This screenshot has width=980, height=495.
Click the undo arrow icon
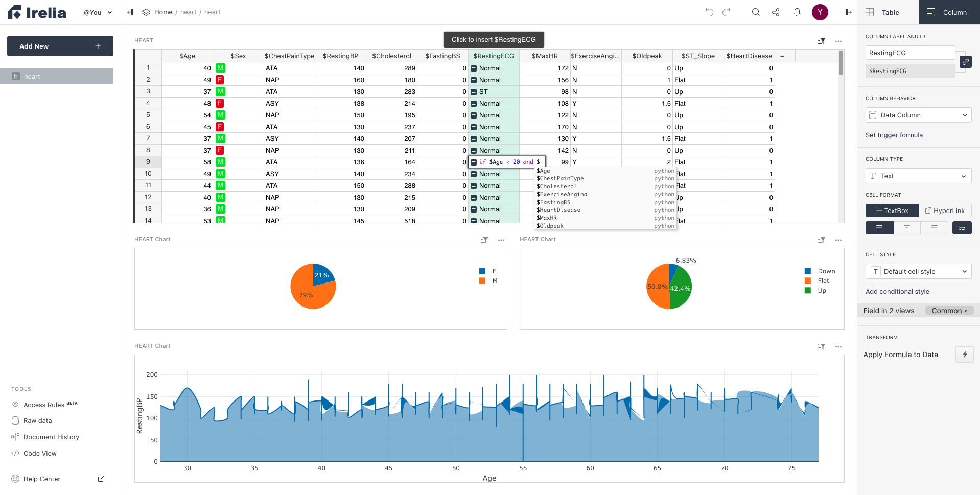coord(709,12)
